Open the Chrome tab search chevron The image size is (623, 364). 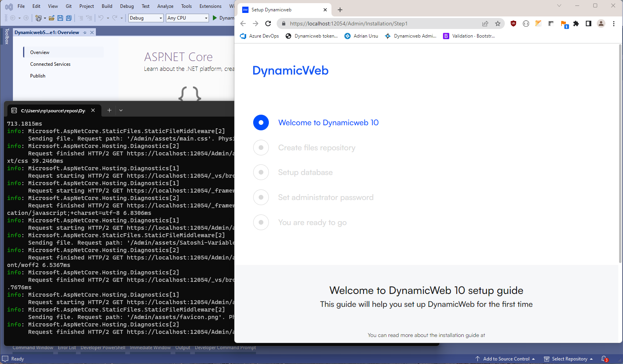coord(559,5)
